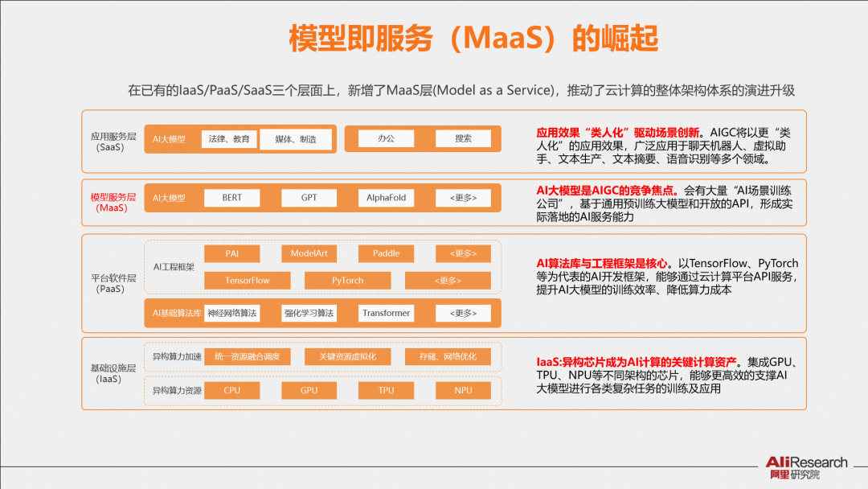Click red heading 应用效果"类人化"驱动场景创新

(x=618, y=133)
